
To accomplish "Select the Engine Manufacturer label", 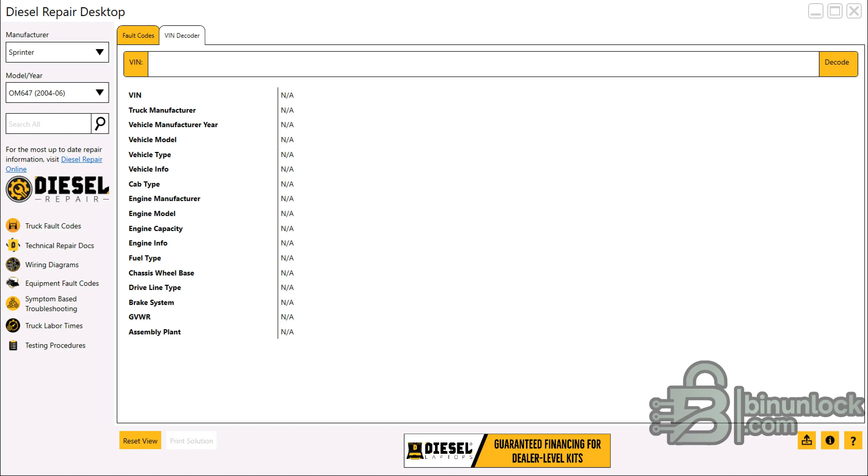I will coord(165,198).
